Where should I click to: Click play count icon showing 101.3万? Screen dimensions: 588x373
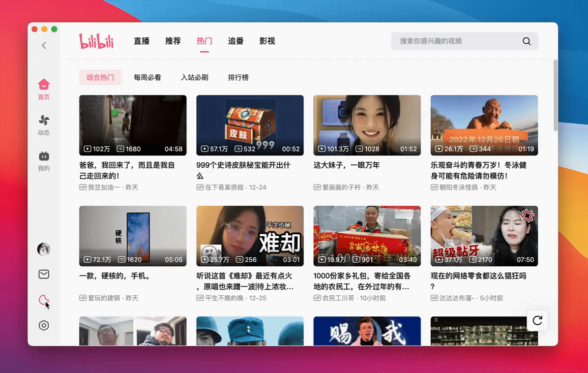322,149
